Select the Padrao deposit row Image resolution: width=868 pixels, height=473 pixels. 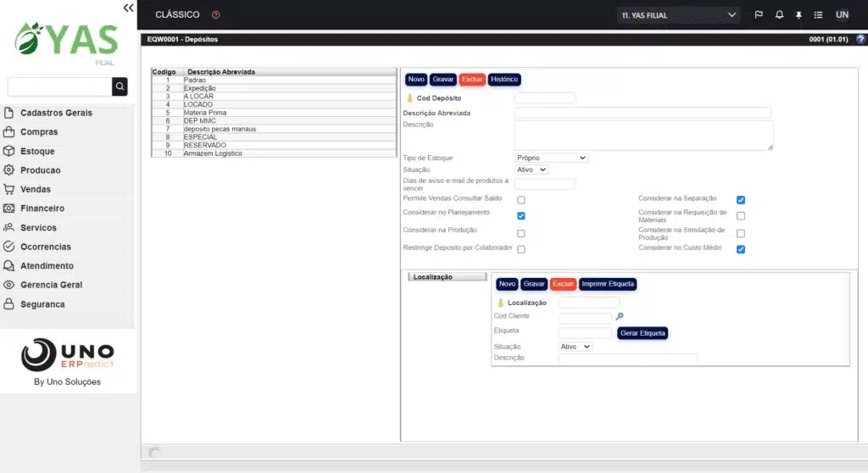click(274, 81)
